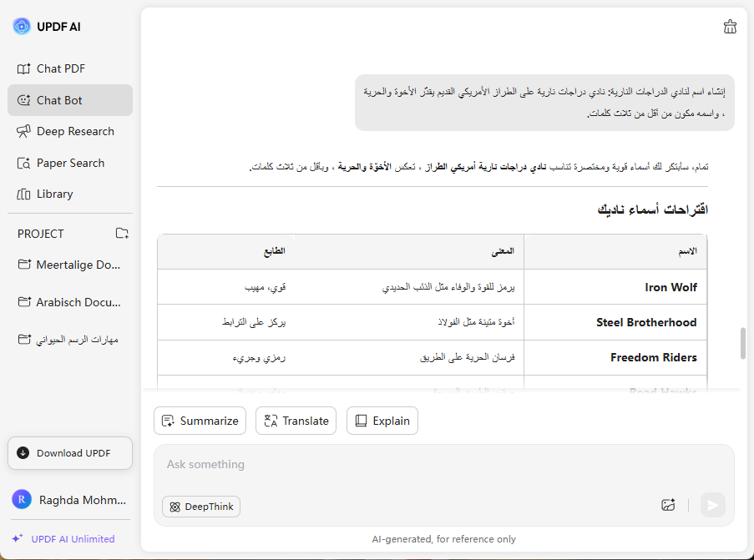
Task: Select the Deep Research feature
Action: point(75,131)
